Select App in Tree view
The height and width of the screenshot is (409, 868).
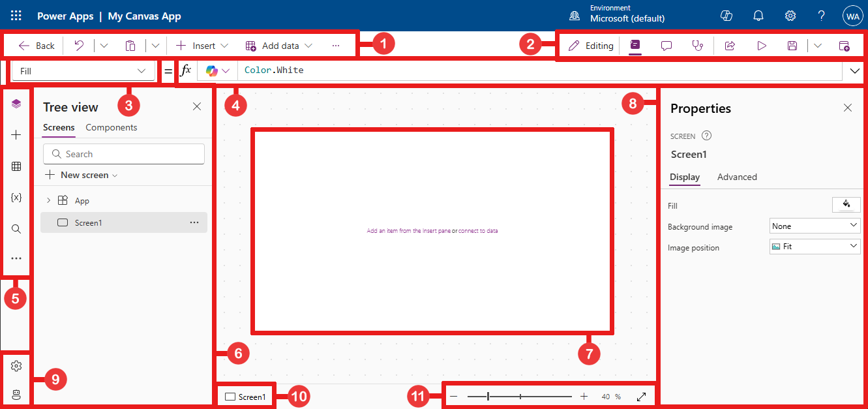[82, 201]
